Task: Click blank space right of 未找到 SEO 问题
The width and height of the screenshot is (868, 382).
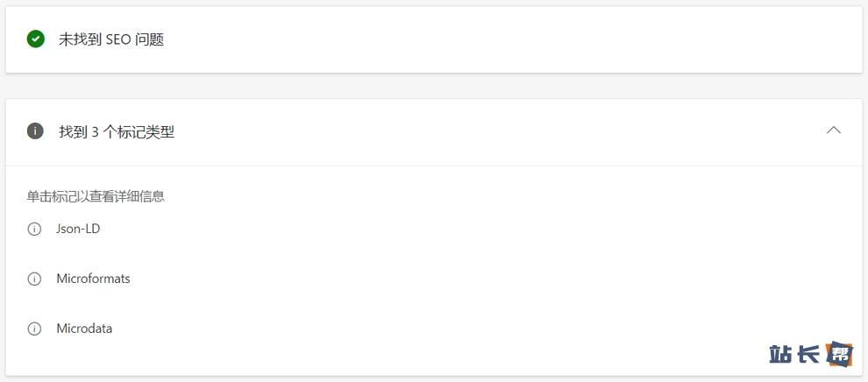Action: click(x=526, y=39)
